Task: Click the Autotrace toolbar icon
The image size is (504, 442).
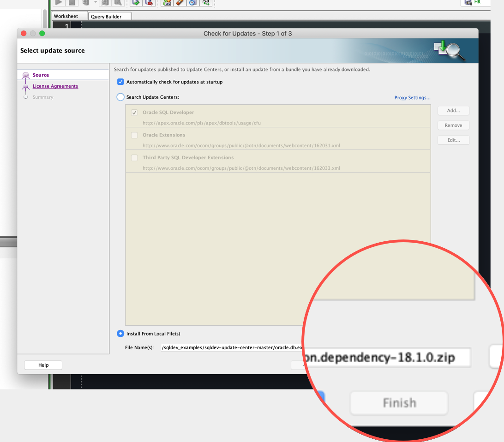Action: click(105, 2)
